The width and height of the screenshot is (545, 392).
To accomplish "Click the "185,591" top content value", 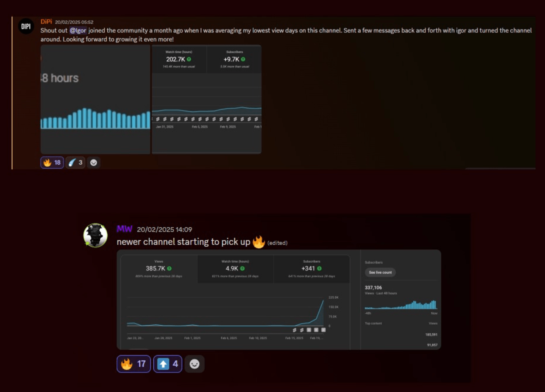I will click(x=431, y=335).
